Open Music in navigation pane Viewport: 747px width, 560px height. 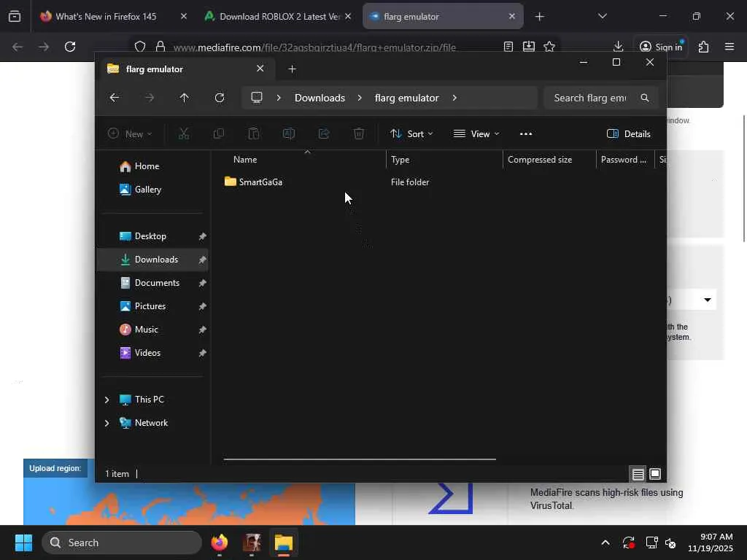coord(146,330)
